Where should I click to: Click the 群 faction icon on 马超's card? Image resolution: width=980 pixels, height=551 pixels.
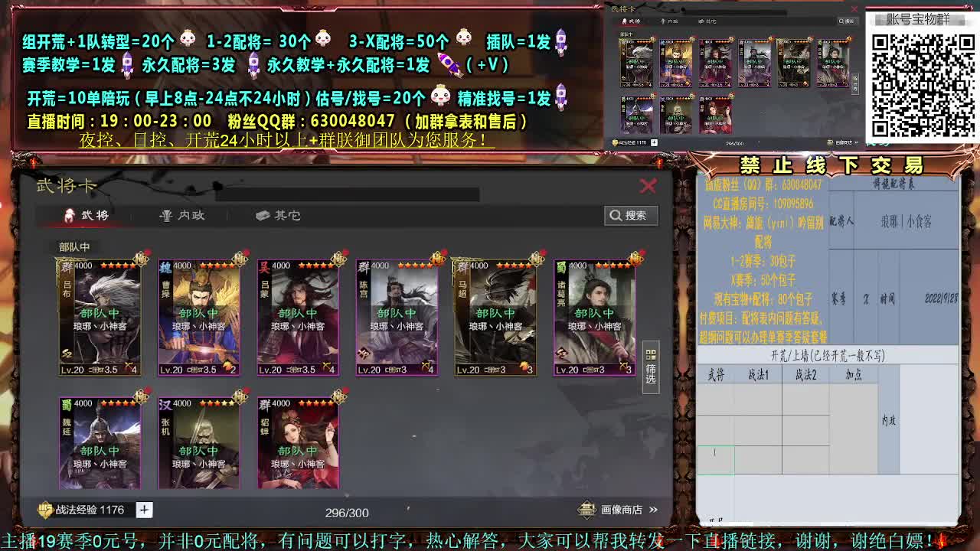(462, 267)
